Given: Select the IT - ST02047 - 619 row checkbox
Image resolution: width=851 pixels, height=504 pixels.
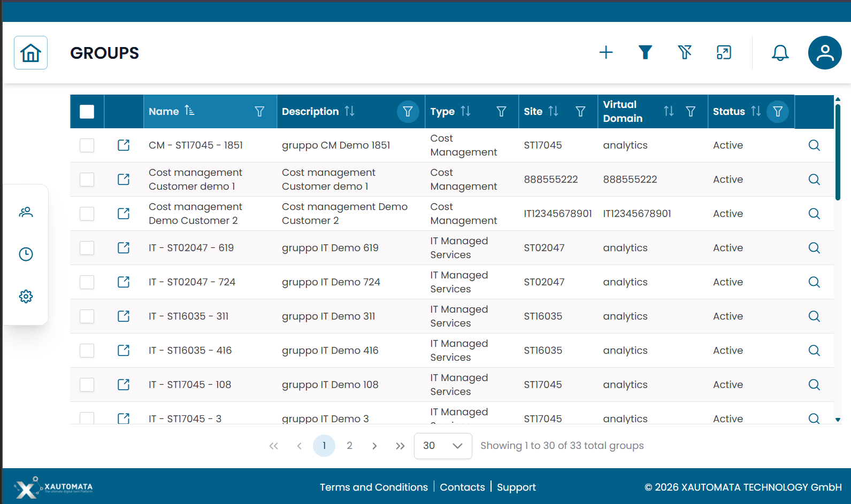Looking at the screenshot, I should (87, 248).
